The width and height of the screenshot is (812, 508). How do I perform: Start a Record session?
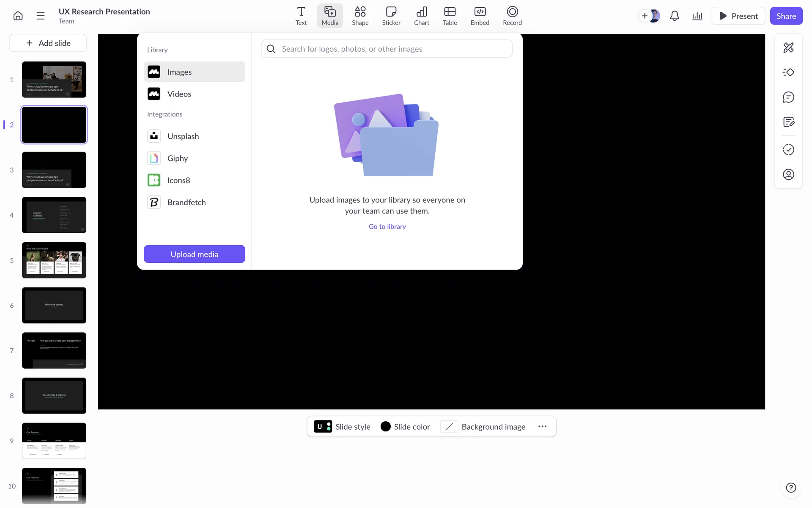click(x=512, y=16)
